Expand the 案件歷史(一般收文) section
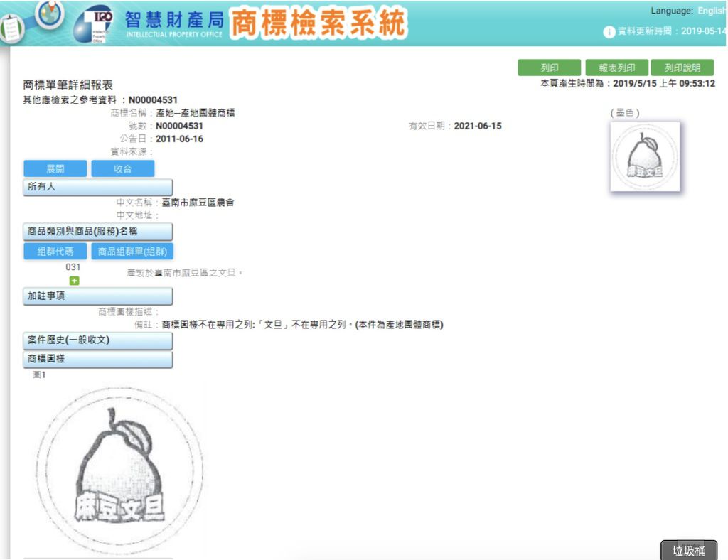 coord(98,340)
